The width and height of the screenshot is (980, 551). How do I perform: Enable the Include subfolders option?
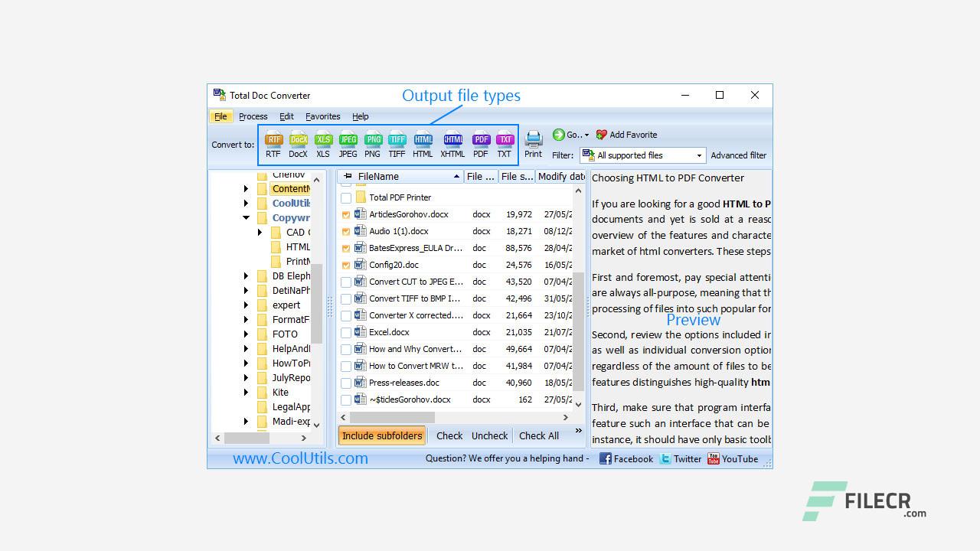tap(381, 435)
